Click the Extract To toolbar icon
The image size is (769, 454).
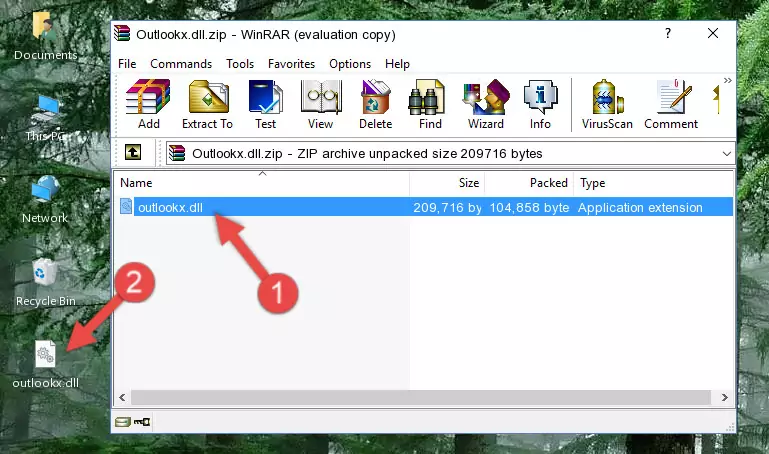[x=207, y=104]
